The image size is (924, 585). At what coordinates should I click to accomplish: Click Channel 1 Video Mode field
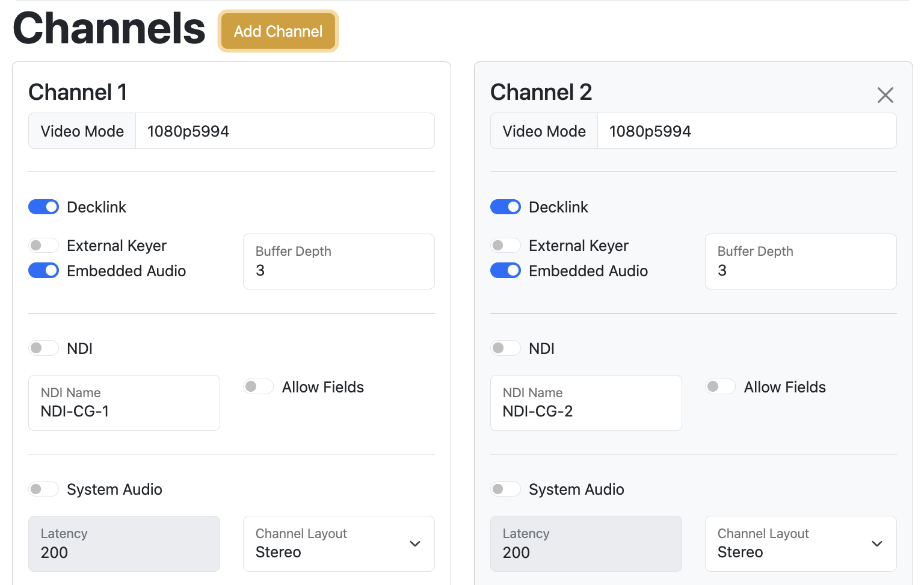pyautogui.click(x=285, y=131)
